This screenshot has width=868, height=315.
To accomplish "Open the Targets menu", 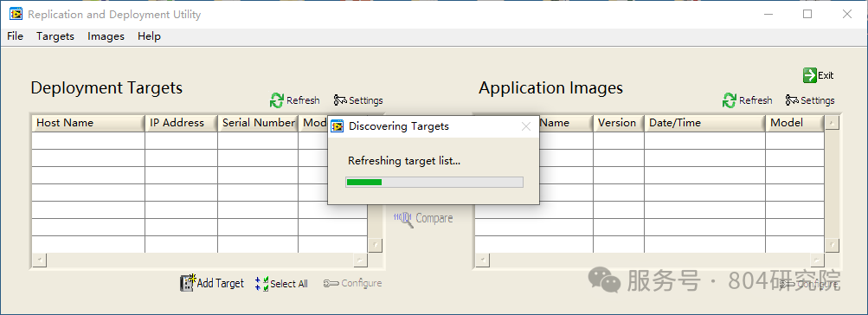I will (55, 36).
